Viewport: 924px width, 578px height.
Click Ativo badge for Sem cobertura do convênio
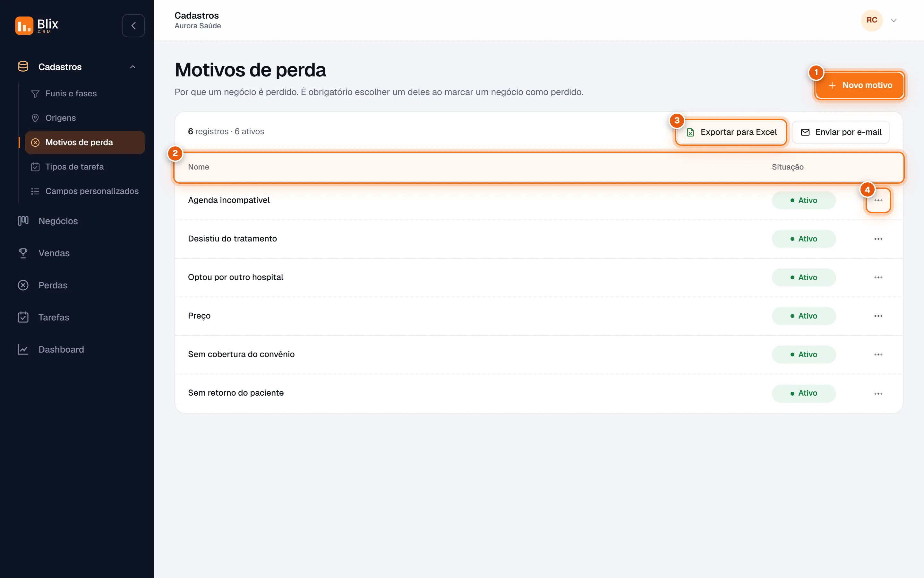[x=804, y=355]
